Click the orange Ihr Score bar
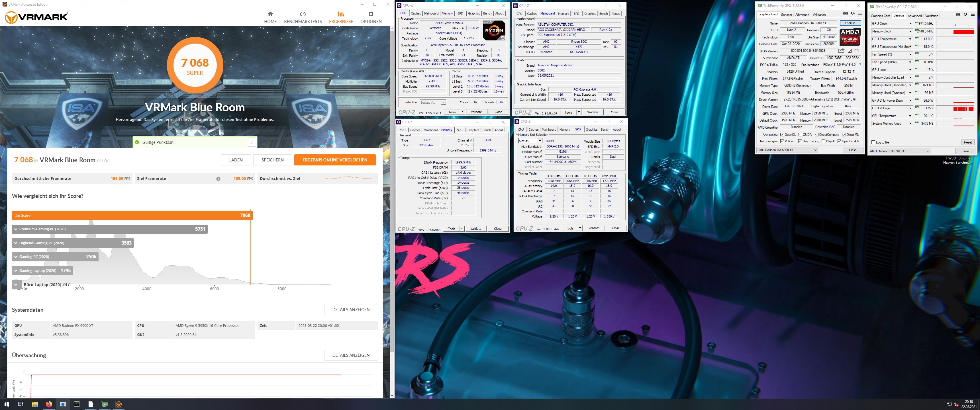This screenshot has width=980, height=410. (132, 215)
